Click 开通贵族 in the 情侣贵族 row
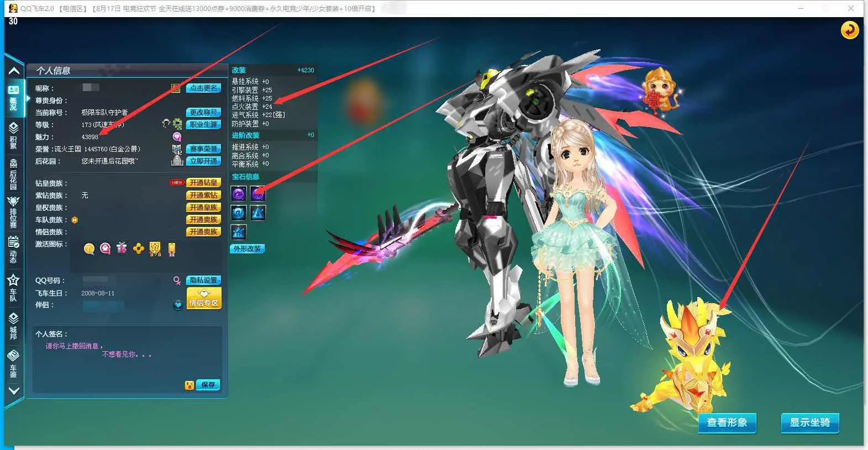Viewport: 868px width, 450px height. (203, 232)
